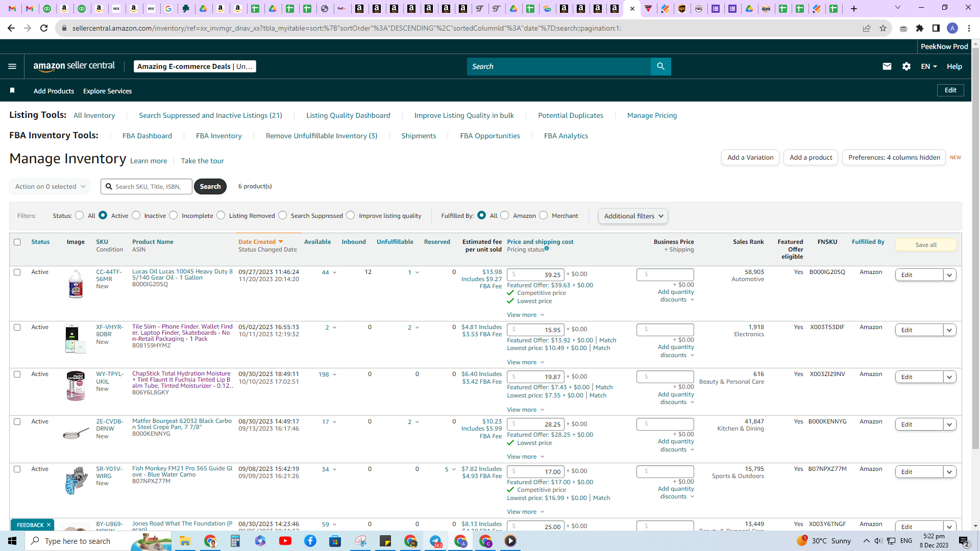The width and height of the screenshot is (980, 551).
Task: Open the settings gear icon
Action: 906,66
